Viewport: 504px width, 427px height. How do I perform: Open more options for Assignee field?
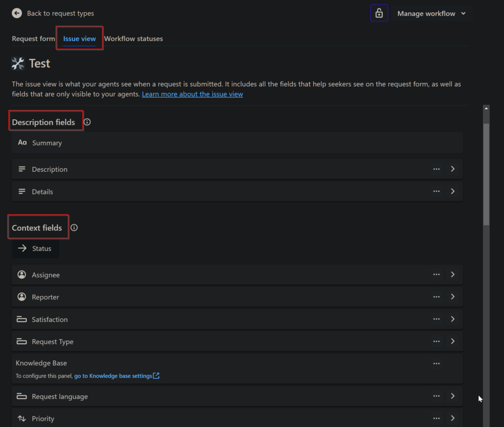click(x=436, y=275)
